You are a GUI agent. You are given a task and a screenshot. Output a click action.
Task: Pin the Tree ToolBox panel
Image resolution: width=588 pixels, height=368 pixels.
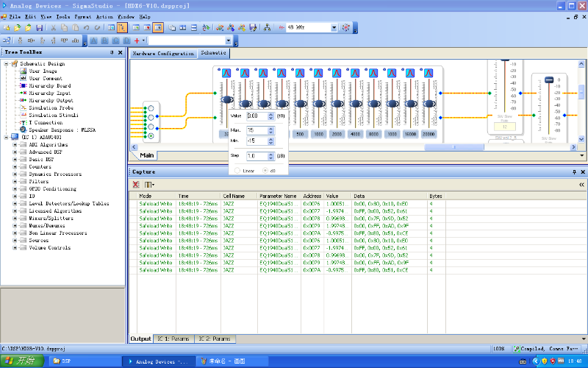(112, 52)
